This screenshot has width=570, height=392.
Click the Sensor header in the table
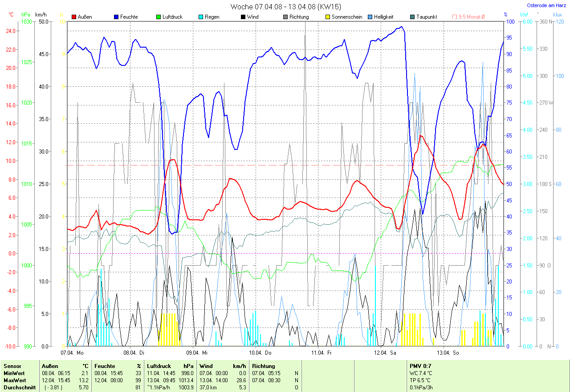point(12,366)
